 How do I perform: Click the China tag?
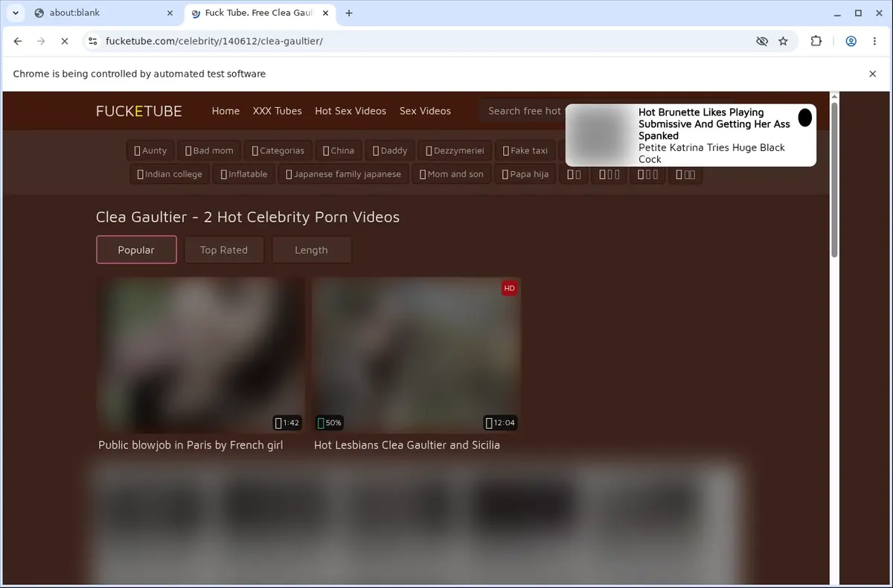pos(339,150)
